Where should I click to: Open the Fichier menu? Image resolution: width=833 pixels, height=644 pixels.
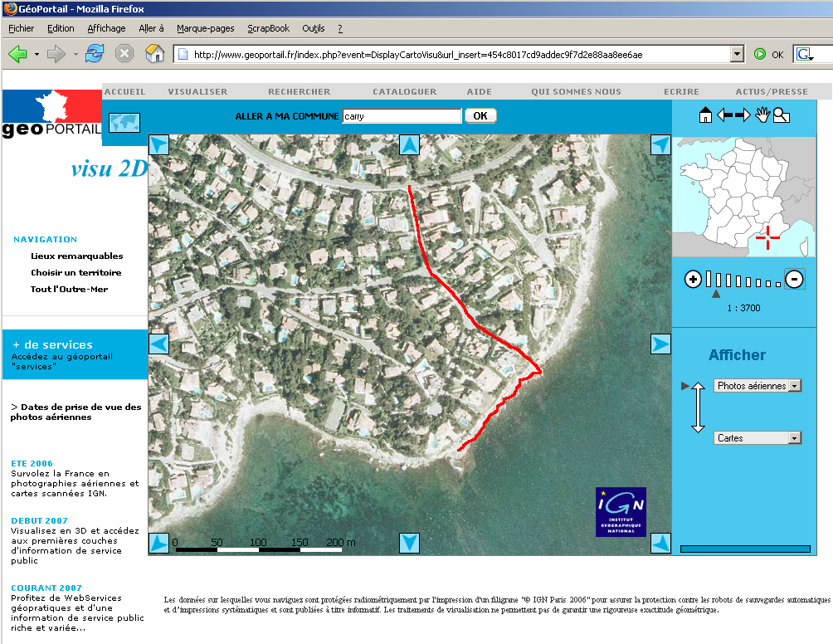pyautogui.click(x=22, y=28)
